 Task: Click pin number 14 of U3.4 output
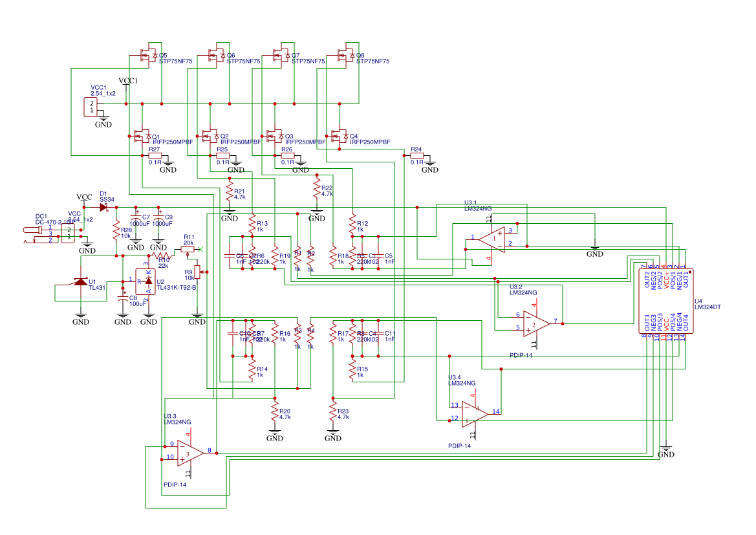pos(495,411)
